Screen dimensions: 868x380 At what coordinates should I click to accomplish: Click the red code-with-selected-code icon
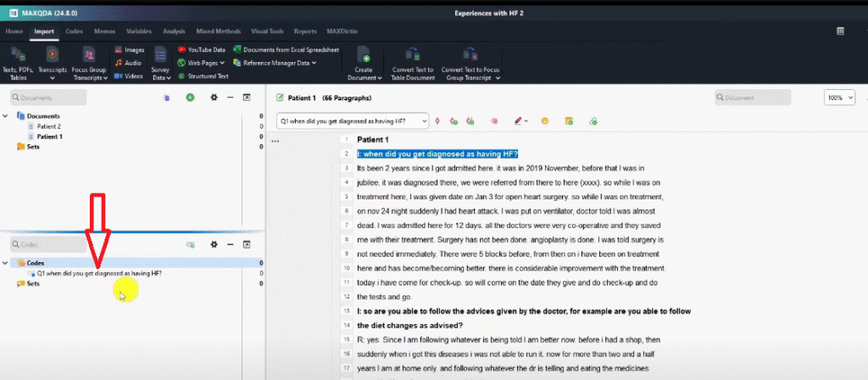click(437, 120)
